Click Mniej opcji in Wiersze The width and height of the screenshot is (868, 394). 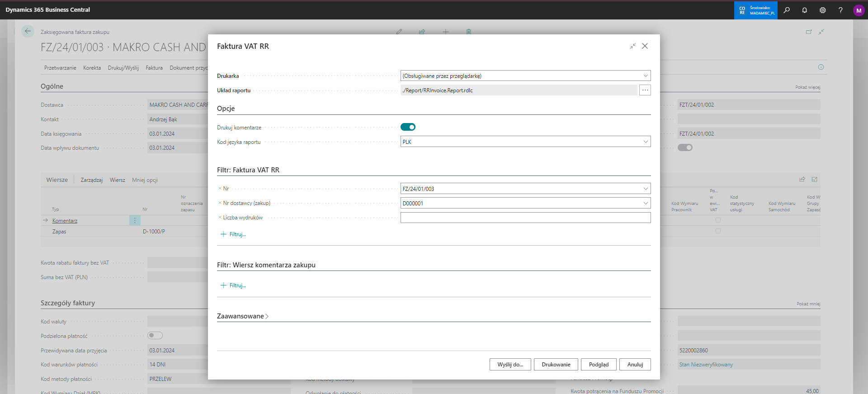(x=145, y=180)
